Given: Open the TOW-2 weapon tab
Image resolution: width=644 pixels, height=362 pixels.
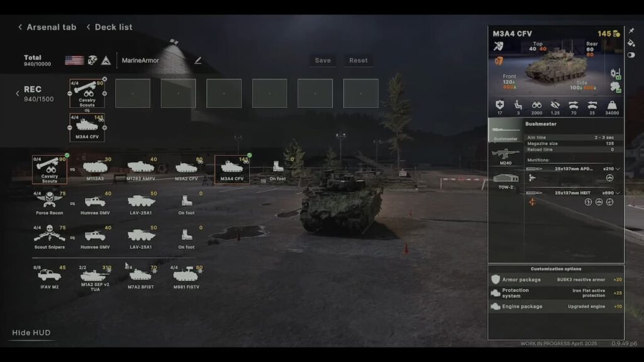Looking at the screenshot, I should (x=506, y=181).
